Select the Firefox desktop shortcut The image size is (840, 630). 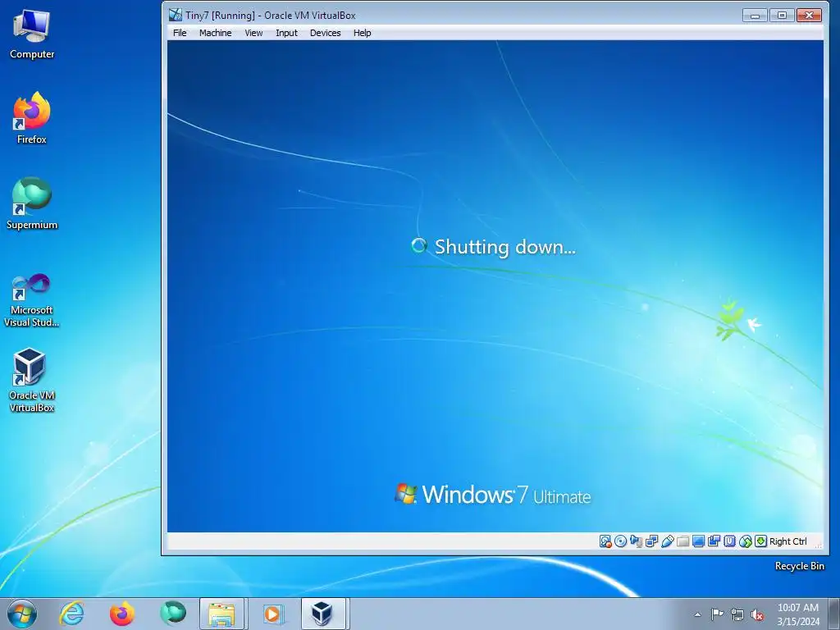[x=32, y=118]
